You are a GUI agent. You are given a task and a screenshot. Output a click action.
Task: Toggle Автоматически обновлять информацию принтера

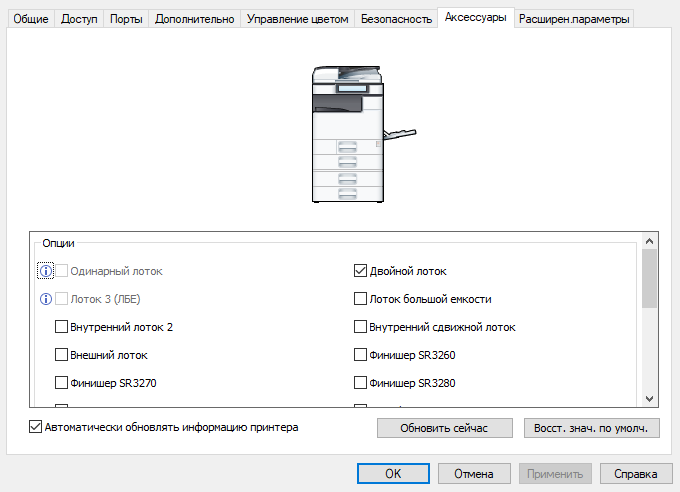pyautogui.click(x=36, y=427)
